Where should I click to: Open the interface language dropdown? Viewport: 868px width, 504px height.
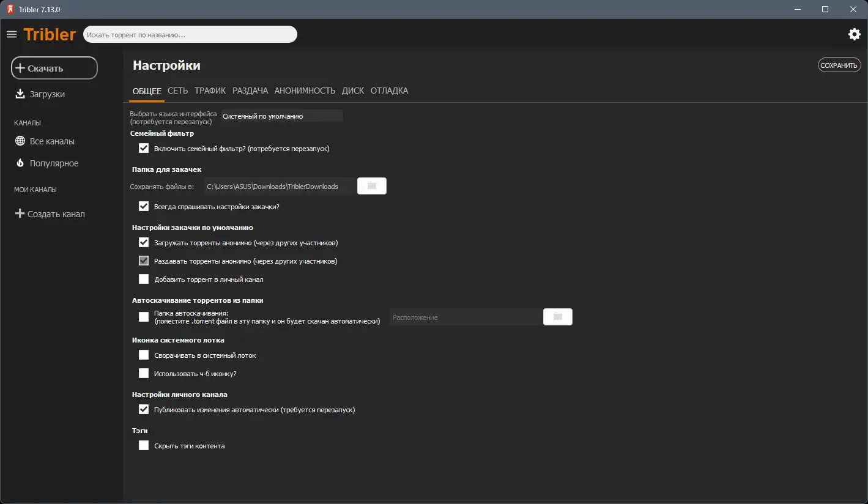(x=282, y=116)
